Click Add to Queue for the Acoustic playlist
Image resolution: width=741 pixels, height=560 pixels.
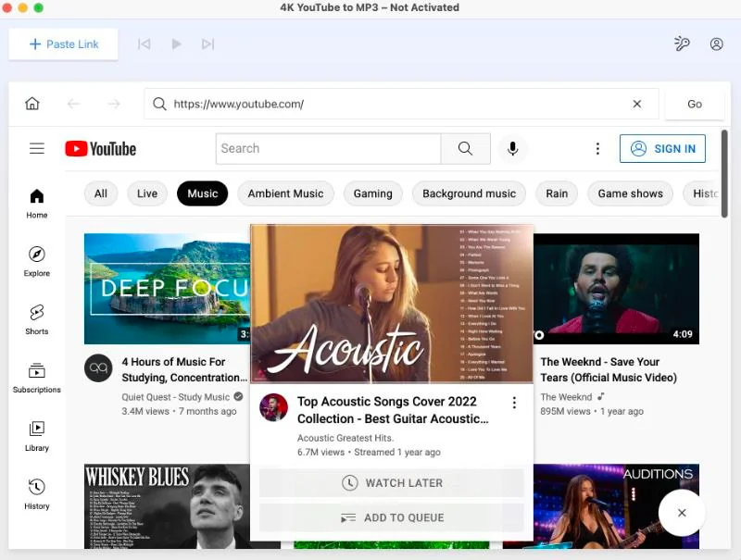(x=391, y=517)
